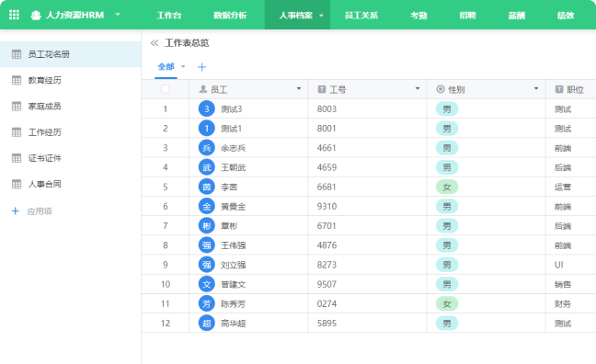The width and height of the screenshot is (596, 364).
Task: Click the 女 gender tag in 李茜's row
Action: coord(447,187)
